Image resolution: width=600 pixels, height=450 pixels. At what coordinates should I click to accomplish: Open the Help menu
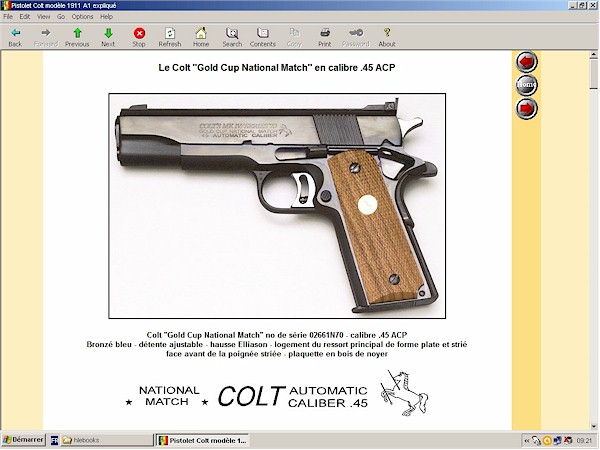(x=106, y=16)
